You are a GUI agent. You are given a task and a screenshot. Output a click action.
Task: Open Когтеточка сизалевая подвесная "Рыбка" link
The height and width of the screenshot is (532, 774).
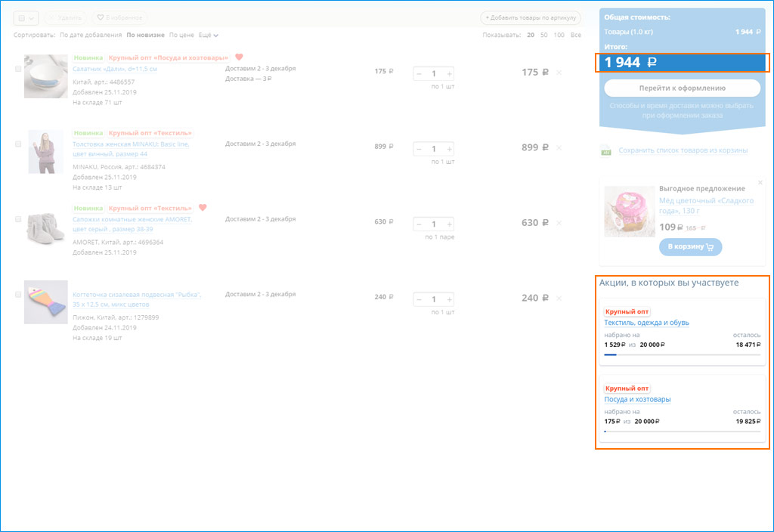pyautogui.click(x=137, y=299)
